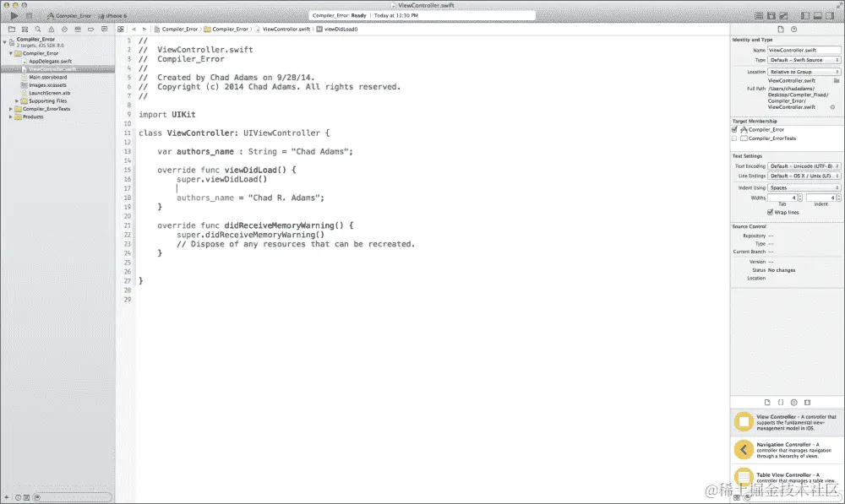
Task: Show the Media library
Action: click(807, 402)
